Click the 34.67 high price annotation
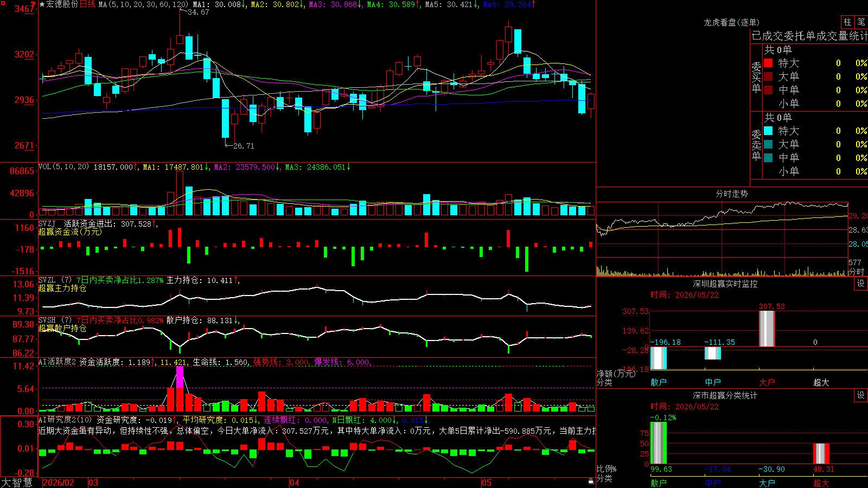Viewport: 868px width, 488px height. 198,12
